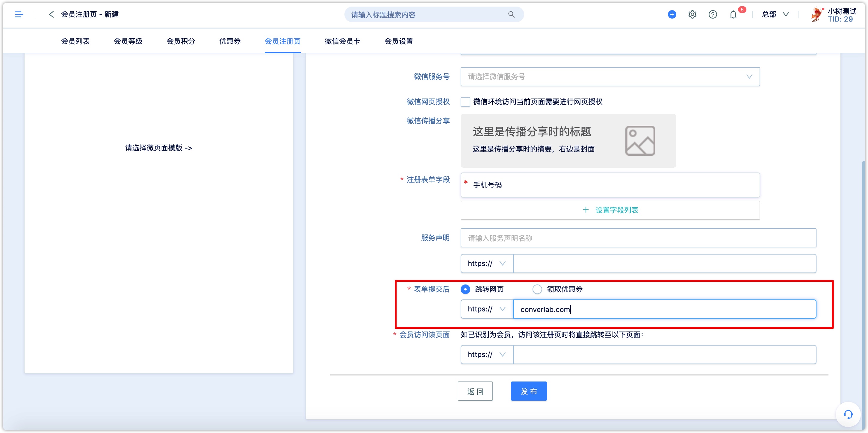Click the 返回 button
The height and width of the screenshot is (433, 868).
pyautogui.click(x=475, y=391)
